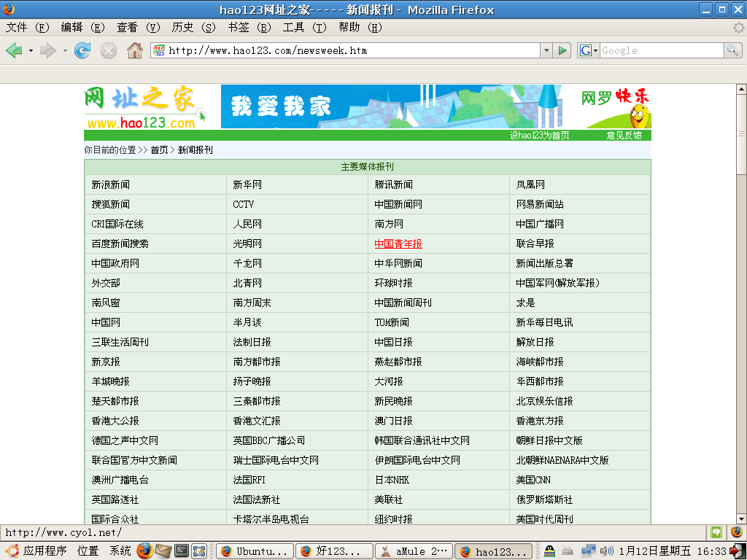Screen dimensions: 747x560
Task: Open the 新浪新闻 link
Action: click(x=111, y=184)
